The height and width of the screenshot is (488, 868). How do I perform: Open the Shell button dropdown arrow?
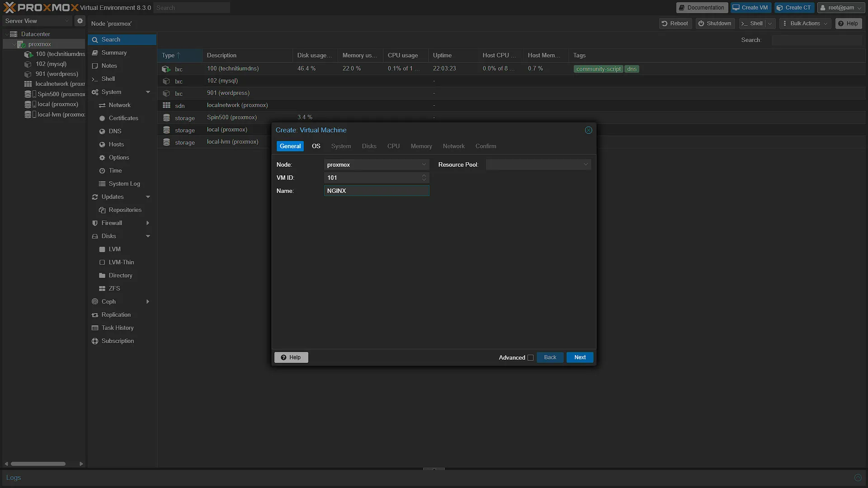point(770,23)
